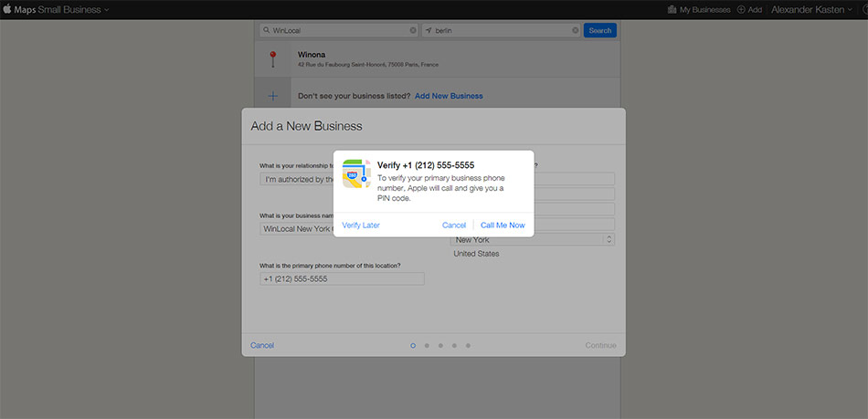The image size is (868, 419).
Task: Open the relationship dropdown "I'm authorized by"
Action: click(x=297, y=179)
